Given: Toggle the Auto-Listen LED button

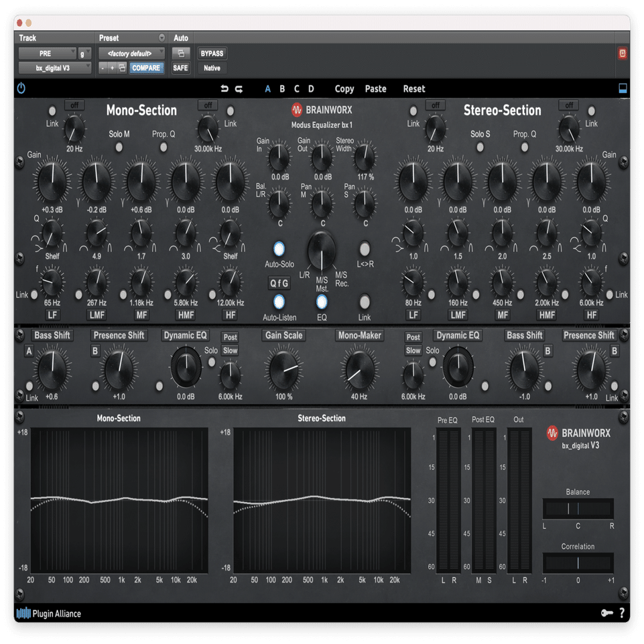Looking at the screenshot, I should (x=279, y=302).
